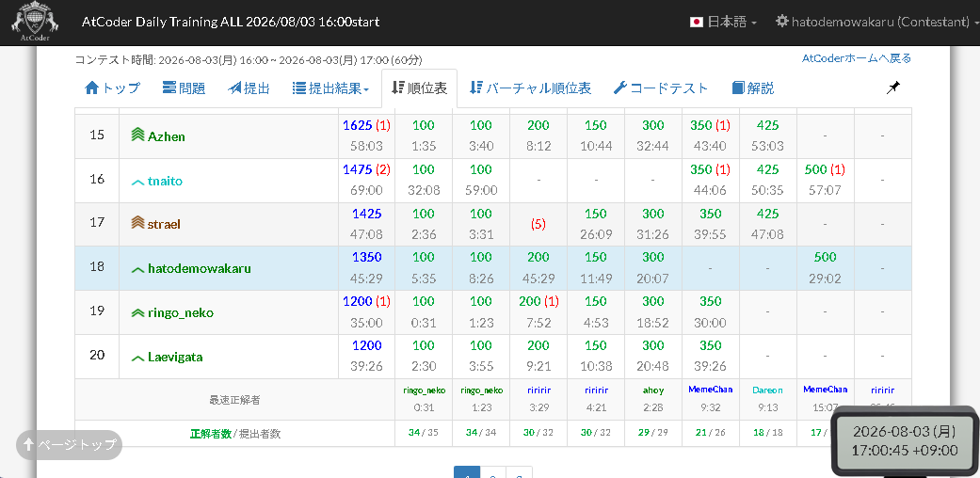Click Azhen's total score 1625 (1)
Viewport: 980px width, 478px height.
point(366,125)
